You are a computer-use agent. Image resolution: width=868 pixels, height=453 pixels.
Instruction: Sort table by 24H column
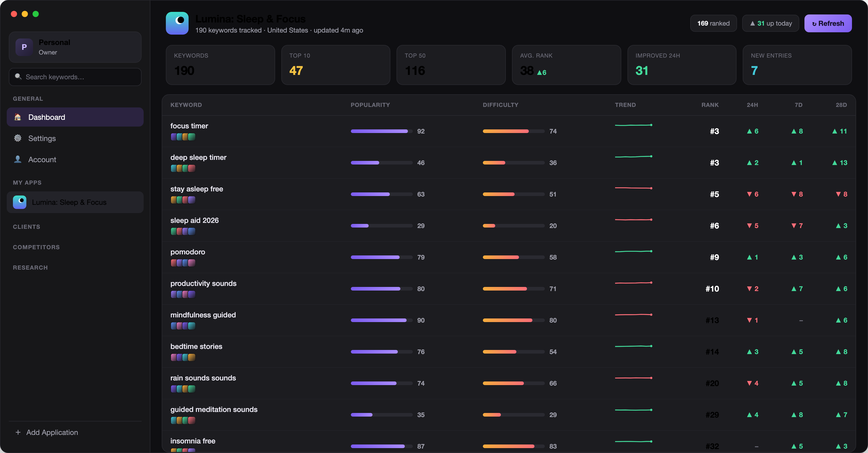coord(752,105)
